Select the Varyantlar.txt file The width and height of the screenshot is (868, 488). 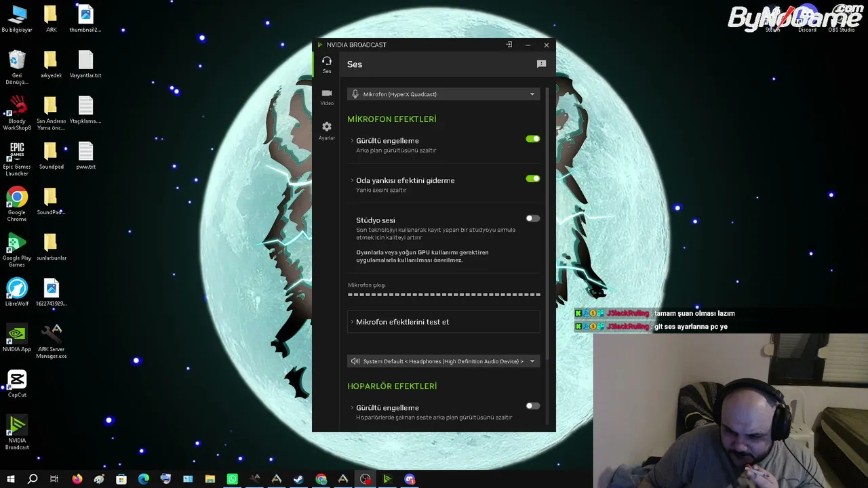[x=85, y=65]
